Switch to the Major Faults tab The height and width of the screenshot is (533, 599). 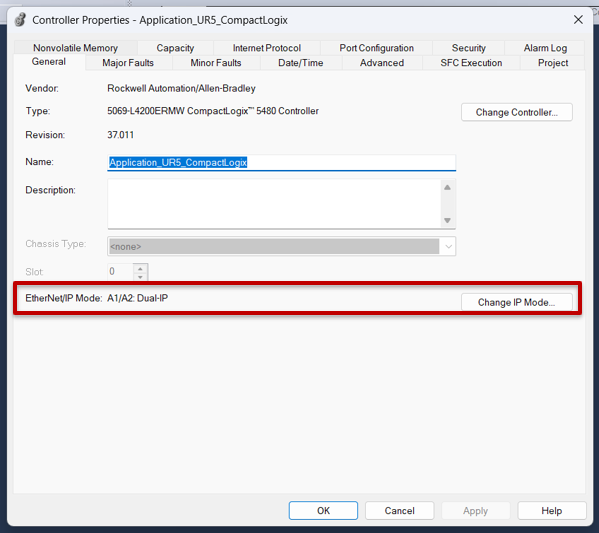pyautogui.click(x=128, y=63)
